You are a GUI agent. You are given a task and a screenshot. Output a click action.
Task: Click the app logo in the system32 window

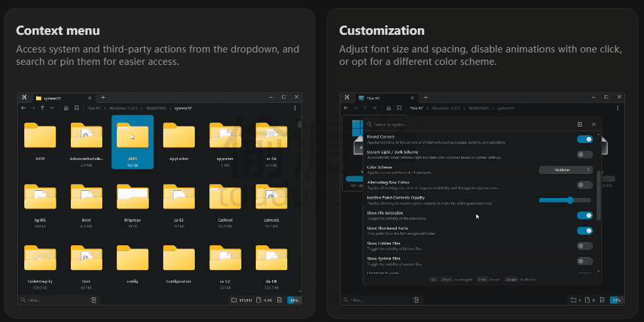point(25,97)
